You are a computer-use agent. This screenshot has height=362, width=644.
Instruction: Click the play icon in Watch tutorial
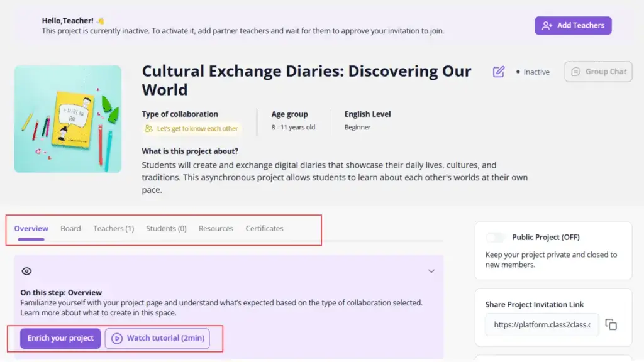[116, 338]
